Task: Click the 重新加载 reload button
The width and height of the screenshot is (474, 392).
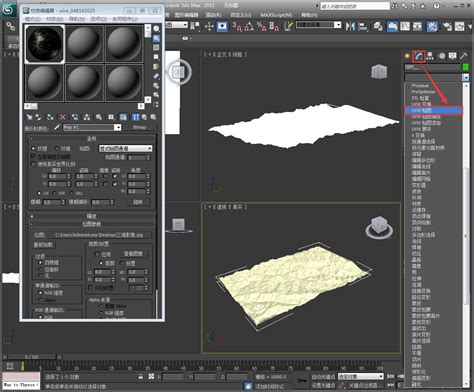Action: coord(43,245)
